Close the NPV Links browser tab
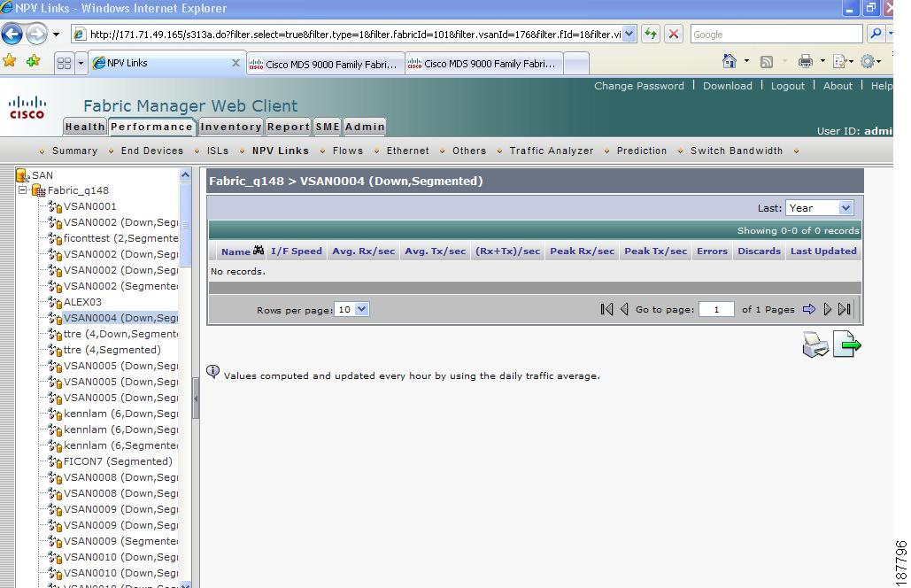Viewport: 911px width, 588px height. click(235, 63)
